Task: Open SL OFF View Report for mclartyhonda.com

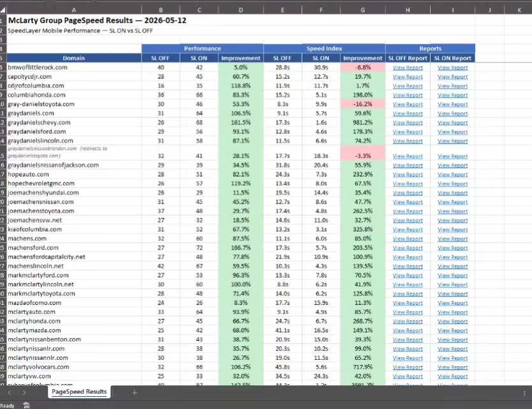Action: 408,321
